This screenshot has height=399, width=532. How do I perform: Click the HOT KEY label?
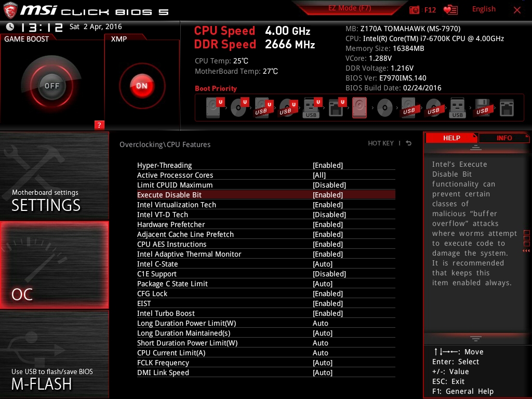[x=381, y=143]
